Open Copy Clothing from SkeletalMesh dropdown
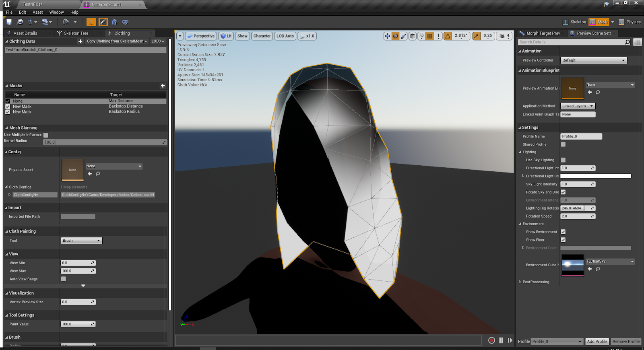The image size is (644, 350). 117,41
